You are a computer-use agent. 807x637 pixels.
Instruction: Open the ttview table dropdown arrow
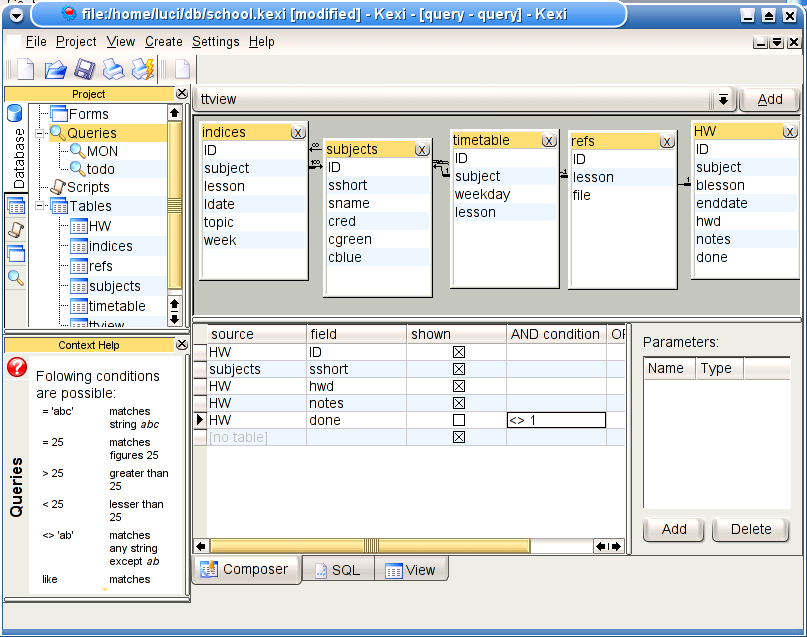point(723,99)
